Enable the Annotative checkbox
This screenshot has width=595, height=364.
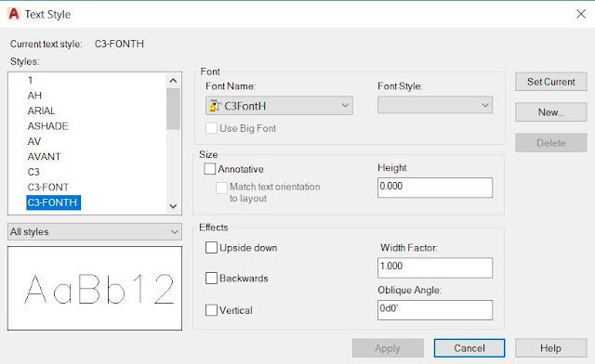(x=210, y=169)
